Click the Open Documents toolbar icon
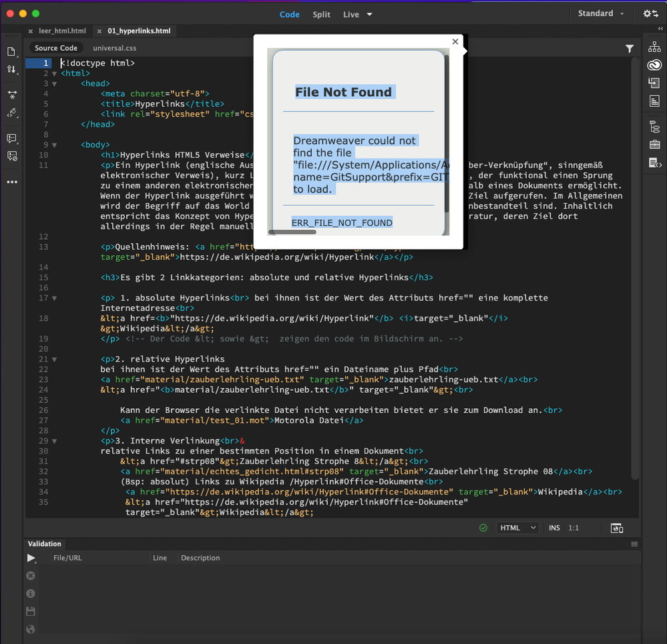This screenshot has width=667, height=644. [x=12, y=51]
